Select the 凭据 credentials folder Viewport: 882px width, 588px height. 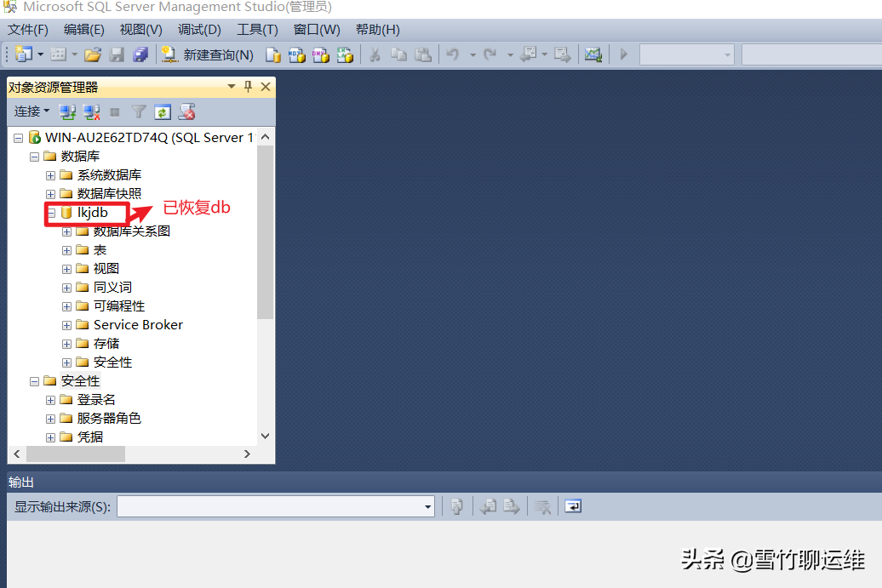[x=90, y=437]
